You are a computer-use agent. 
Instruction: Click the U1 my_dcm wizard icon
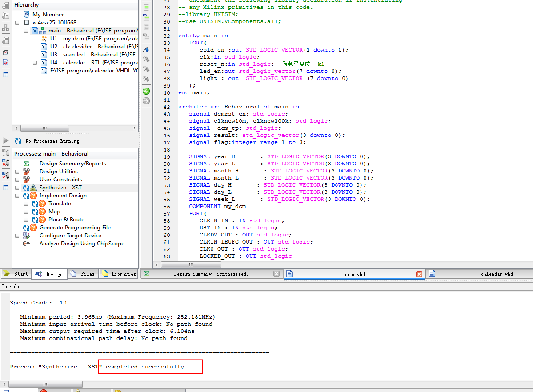coord(44,39)
